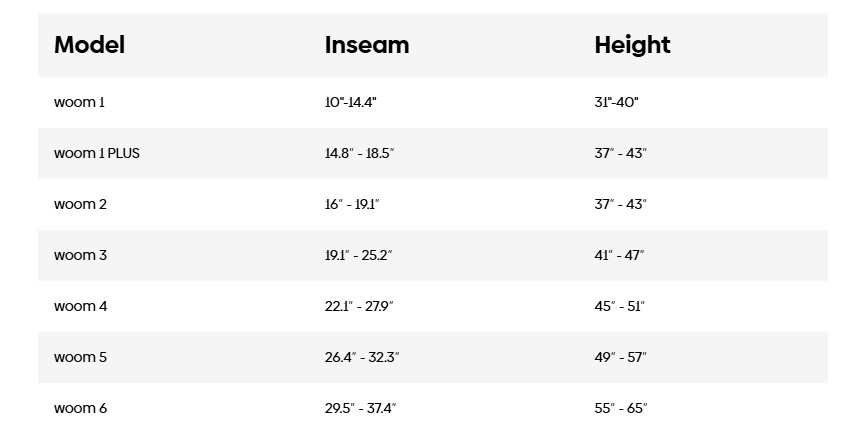The width and height of the screenshot is (854, 444).
Task: Click the 29.5" - 37.4" inseam value
Action: click(x=361, y=408)
